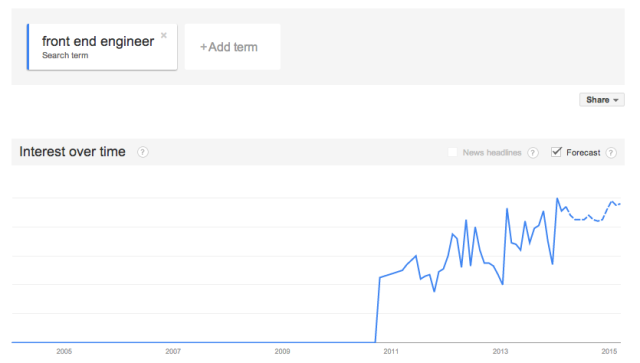Image resolution: width=640 pixels, height=363 pixels.
Task: Open the Share dropdown menu
Action: (602, 100)
